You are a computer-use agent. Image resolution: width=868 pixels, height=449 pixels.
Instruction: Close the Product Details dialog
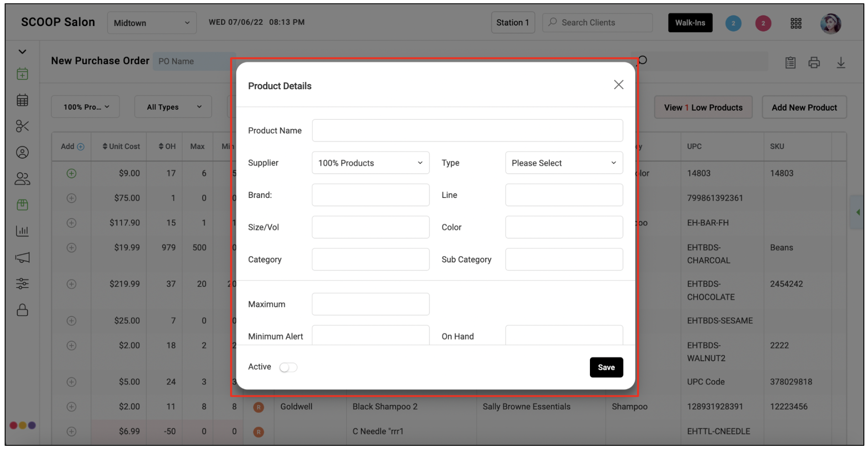(x=618, y=85)
